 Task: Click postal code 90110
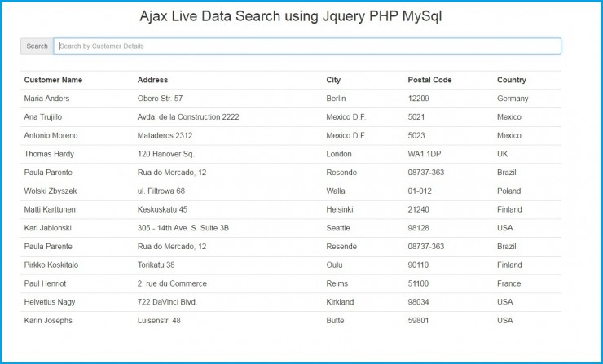[x=418, y=265]
